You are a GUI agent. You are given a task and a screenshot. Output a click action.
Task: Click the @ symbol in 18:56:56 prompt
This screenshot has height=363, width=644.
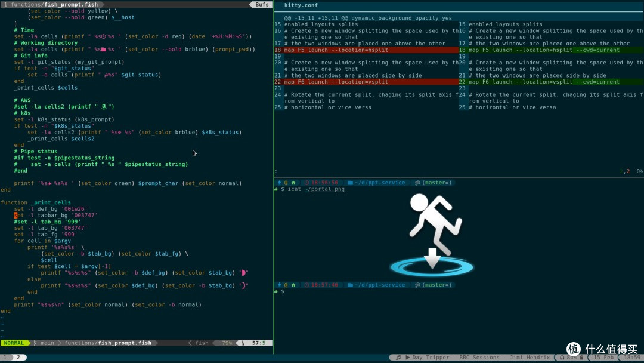tap(286, 183)
